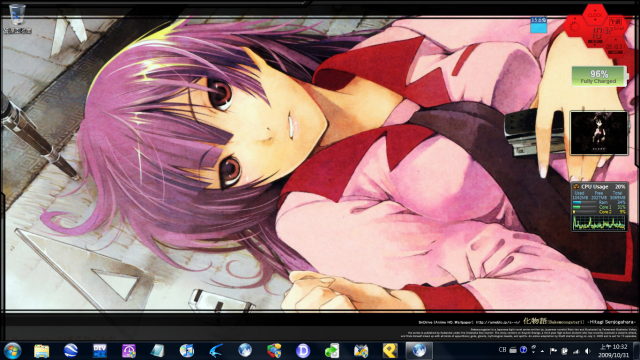This screenshot has width=640, height=360.
Task: Open the envelope shield taskbar icon
Action: click(361, 351)
